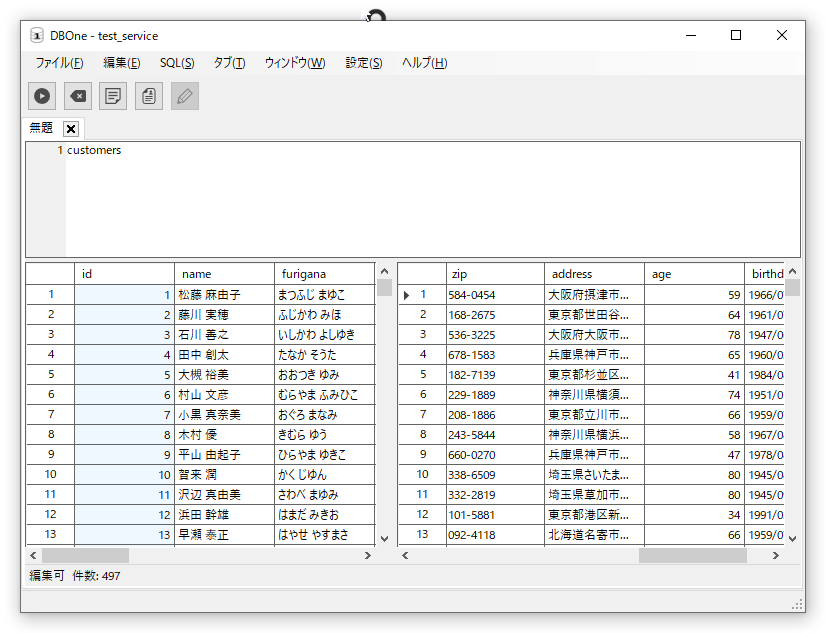The width and height of the screenshot is (826, 633).
Task: Click the copy documents toolbar icon
Action: click(x=149, y=96)
